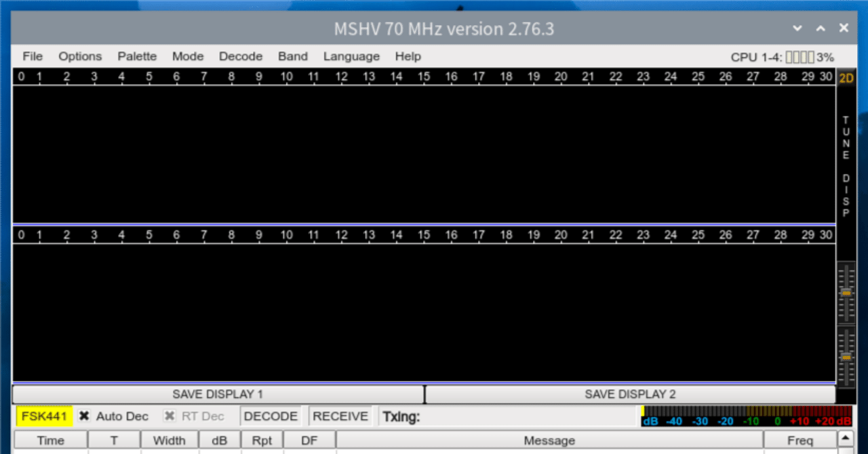Click SAVE DISPLAY 2 button

tap(630, 394)
